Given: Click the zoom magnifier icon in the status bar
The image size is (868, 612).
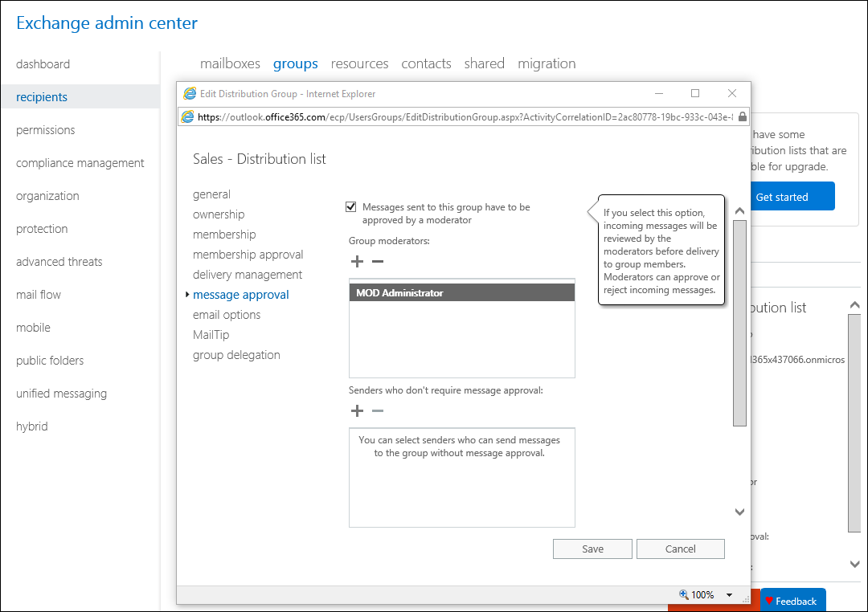Looking at the screenshot, I should coord(682,594).
